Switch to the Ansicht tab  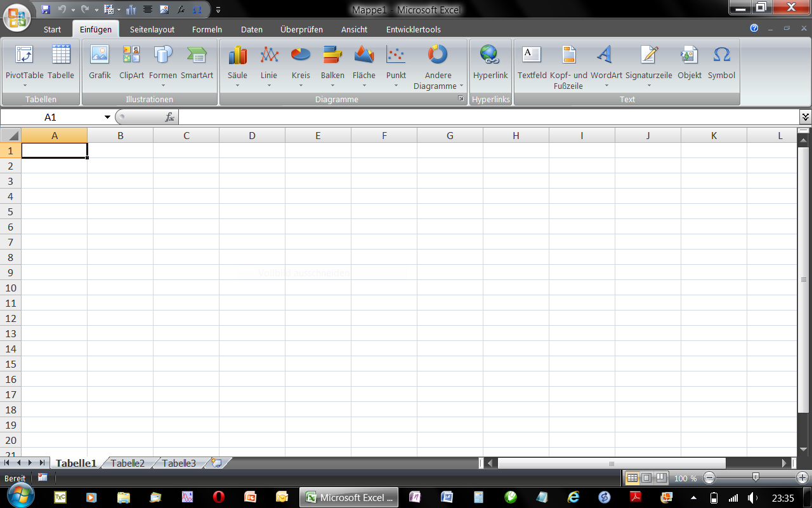[354, 29]
